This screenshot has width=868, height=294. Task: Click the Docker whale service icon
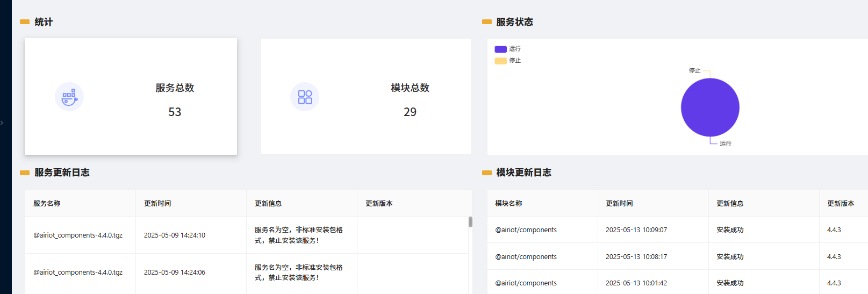point(69,97)
